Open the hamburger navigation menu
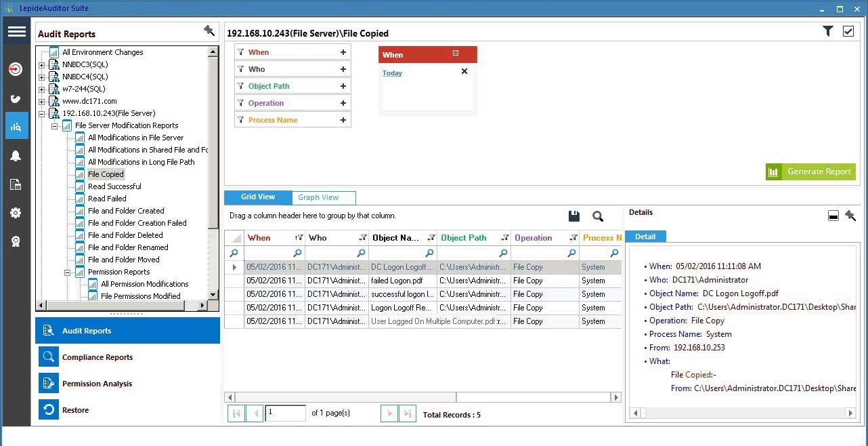The width and height of the screenshot is (868, 446). 17,31
